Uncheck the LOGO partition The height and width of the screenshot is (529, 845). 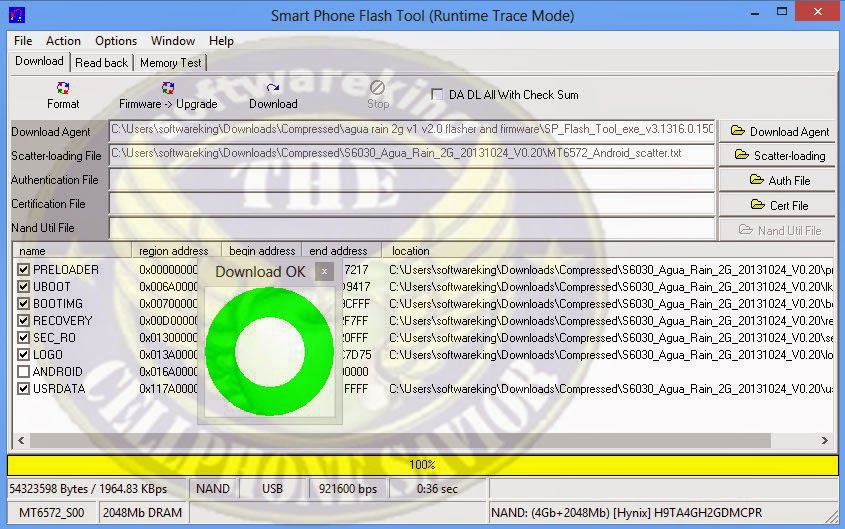[x=23, y=354]
